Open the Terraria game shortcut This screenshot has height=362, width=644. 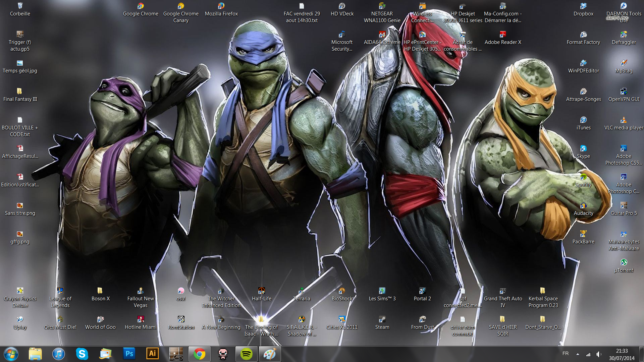(302, 294)
